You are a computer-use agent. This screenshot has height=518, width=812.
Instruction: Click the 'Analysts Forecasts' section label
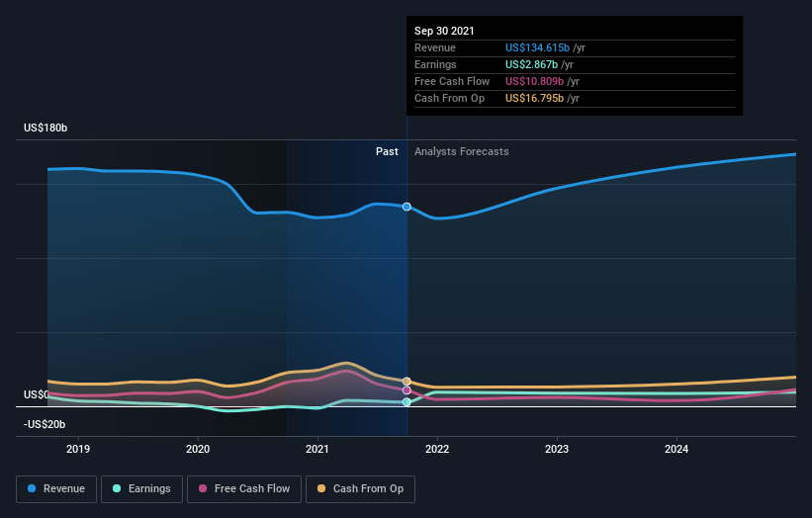click(x=462, y=151)
